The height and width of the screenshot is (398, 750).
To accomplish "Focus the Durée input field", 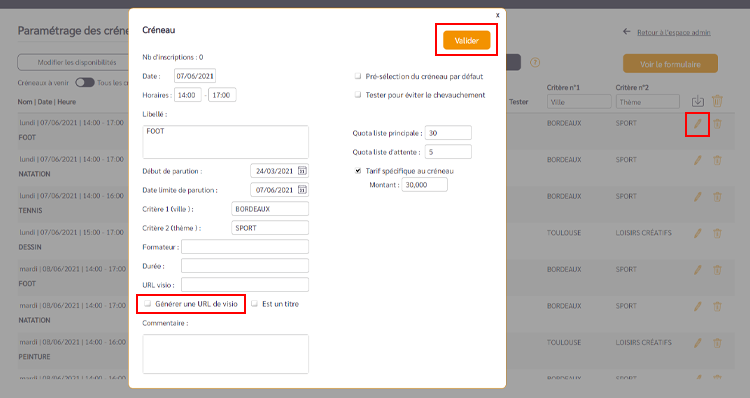I will 245,266.
